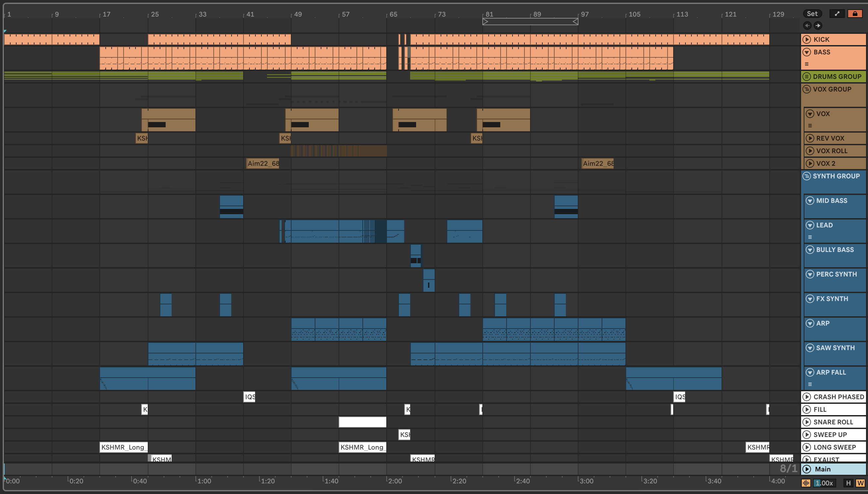Select the PERC SYNTH clip
The image size is (868, 494).
click(429, 280)
